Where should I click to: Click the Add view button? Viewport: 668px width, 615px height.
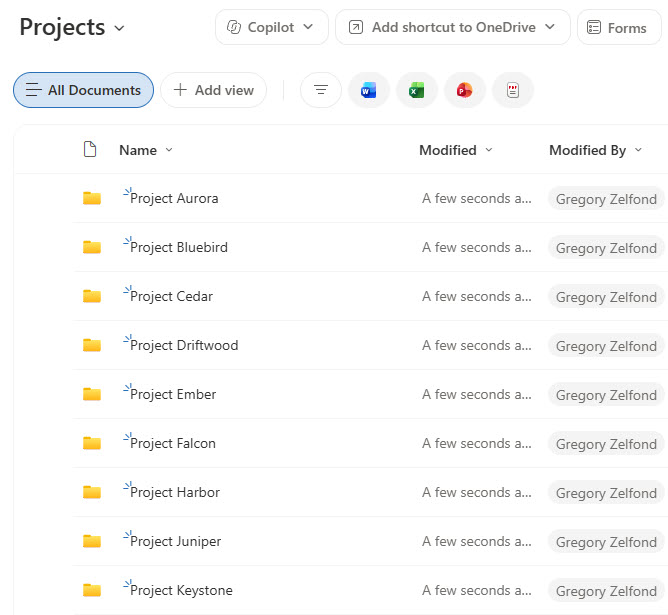(213, 90)
